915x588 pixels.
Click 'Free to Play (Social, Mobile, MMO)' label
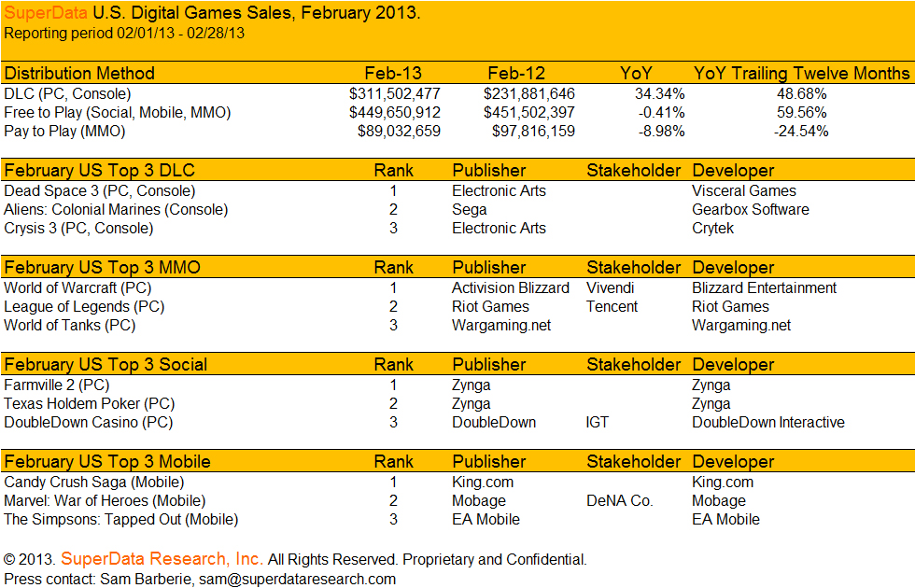(118, 113)
